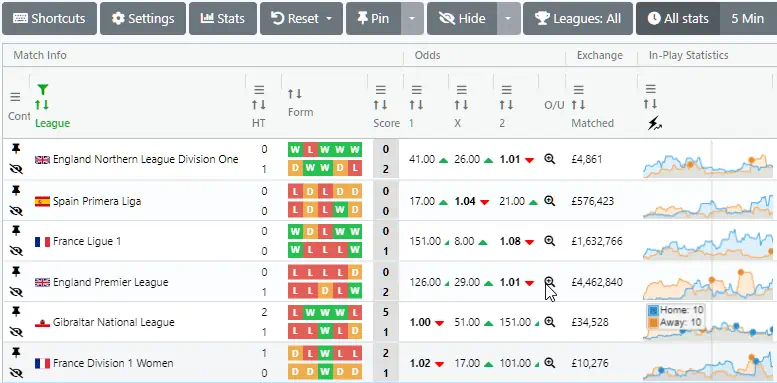Open the Score column menu icon
Image resolution: width=777 pixels, height=383 pixels.
[x=381, y=90]
